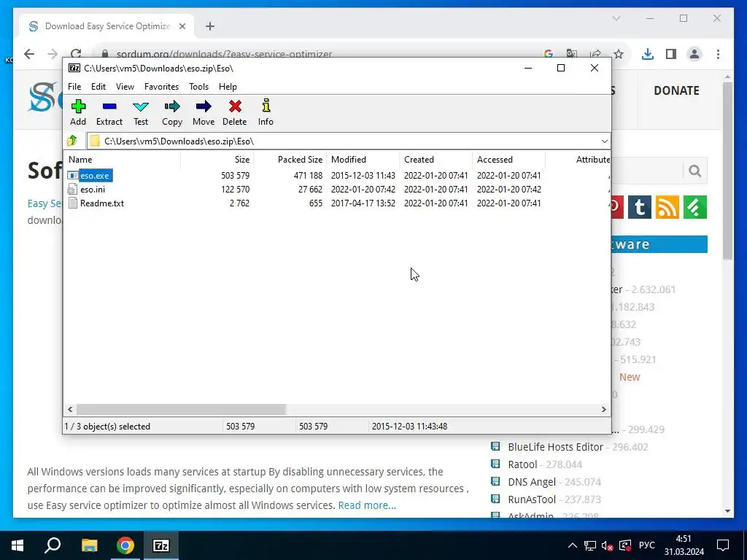
Task: Run the Test archive tool
Action: (141, 106)
